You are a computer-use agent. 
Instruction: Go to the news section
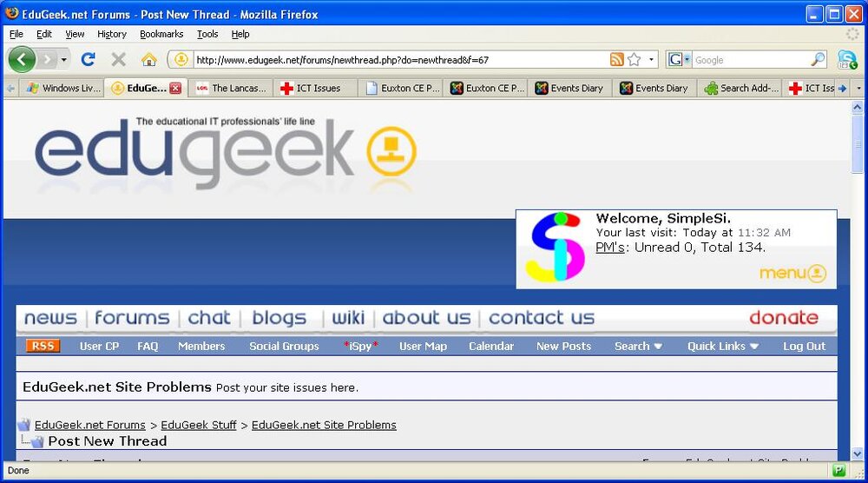[x=50, y=317]
